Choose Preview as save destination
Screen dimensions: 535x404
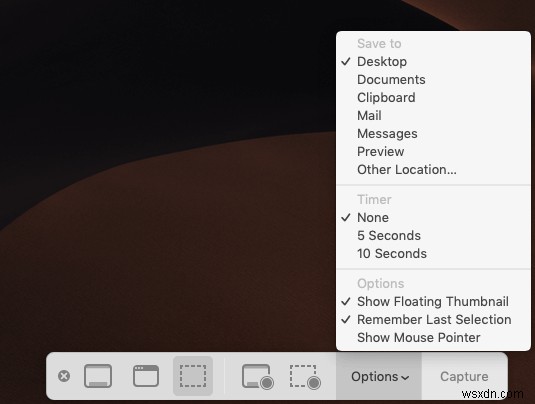point(433,152)
